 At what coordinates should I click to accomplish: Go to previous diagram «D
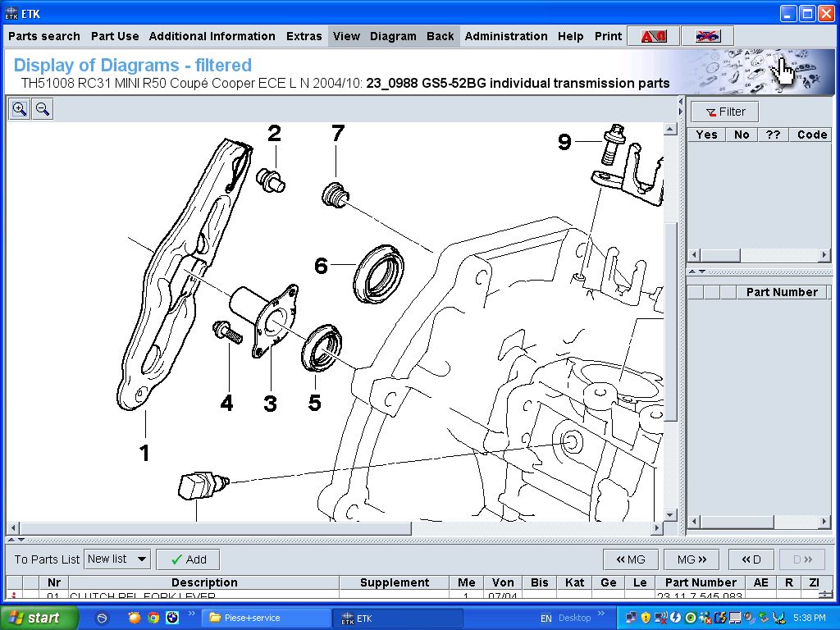click(751, 559)
